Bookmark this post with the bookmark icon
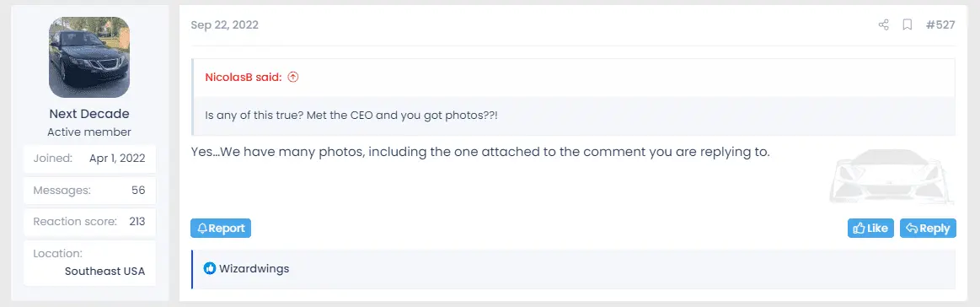Image resolution: width=980 pixels, height=307 pixels. pyautogui.click(x=907, y=25)
